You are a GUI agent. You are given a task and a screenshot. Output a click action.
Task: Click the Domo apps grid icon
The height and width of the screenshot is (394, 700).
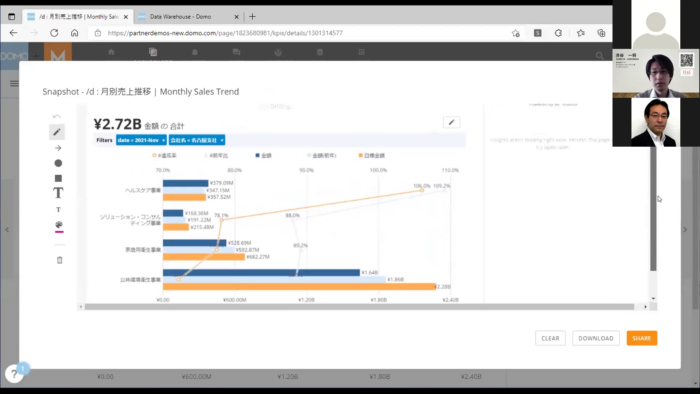[361, 52]
